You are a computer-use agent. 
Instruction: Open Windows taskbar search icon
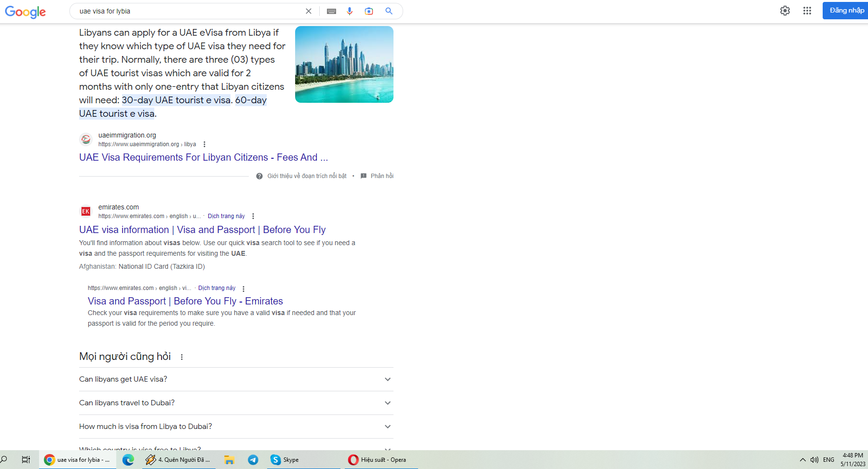point(4,459)
